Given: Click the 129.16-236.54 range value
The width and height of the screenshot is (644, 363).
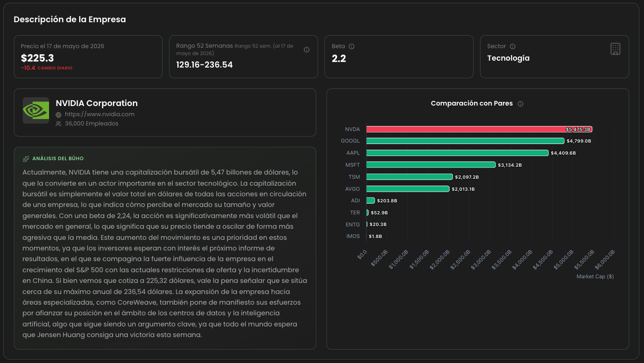Looking at the screenshot, I should (x=204, y=65).
